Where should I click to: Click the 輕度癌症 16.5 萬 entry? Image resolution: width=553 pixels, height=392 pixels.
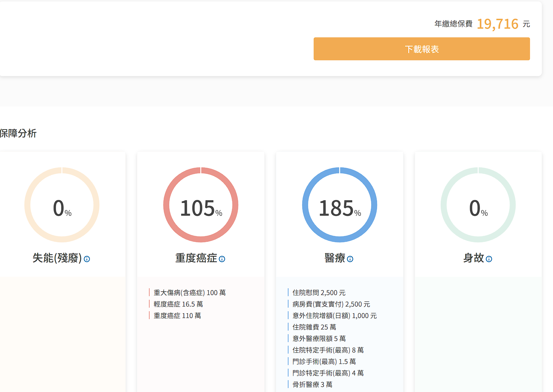[178, 304]
